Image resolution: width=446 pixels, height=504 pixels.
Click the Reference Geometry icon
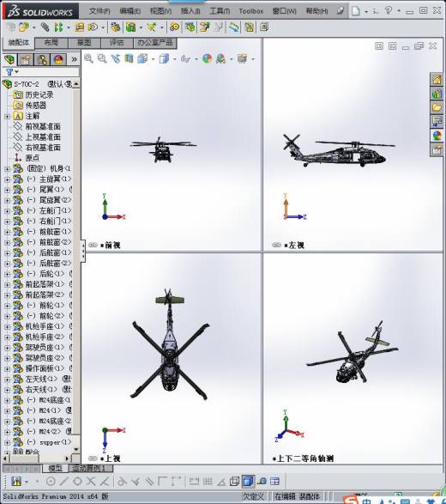point(151,27)
